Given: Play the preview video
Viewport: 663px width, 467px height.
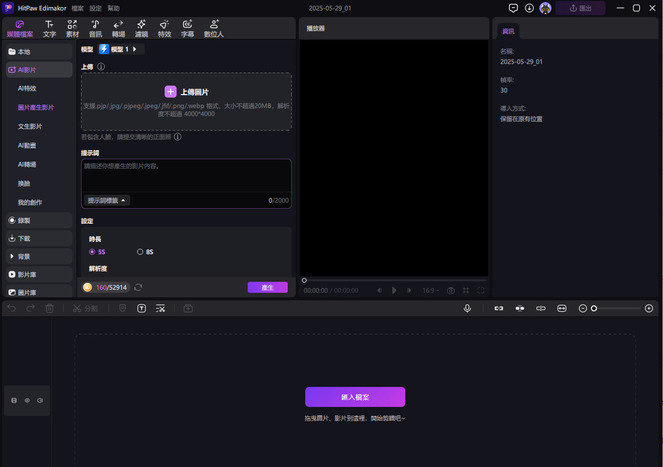Looking at the screenshot, I should (x=394, y=290).
